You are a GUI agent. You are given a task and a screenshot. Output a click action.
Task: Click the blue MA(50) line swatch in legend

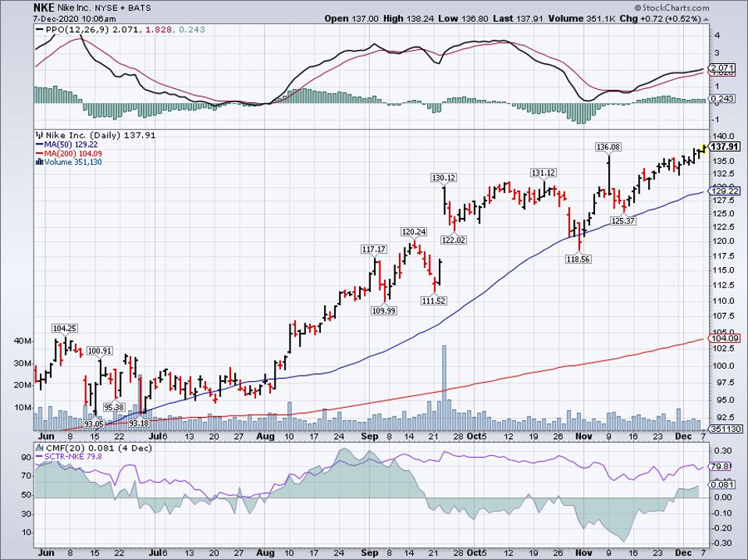39,144
